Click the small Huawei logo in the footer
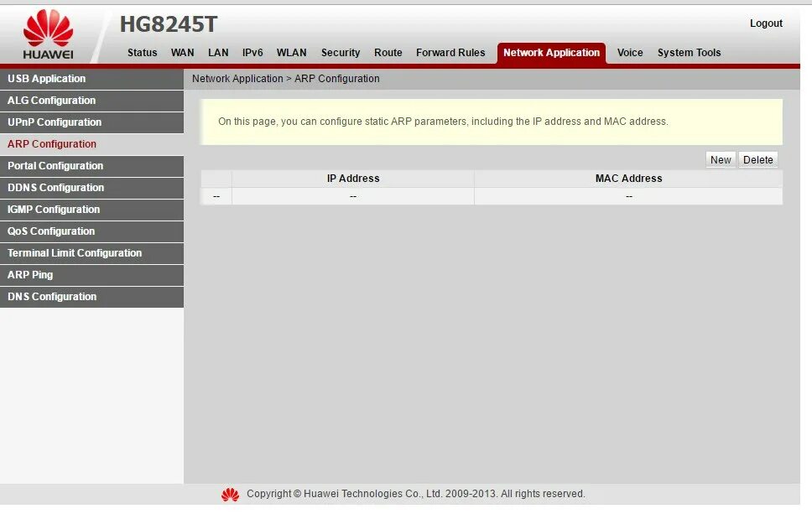This screenshot has height=519, width=812. pos(230,495)
